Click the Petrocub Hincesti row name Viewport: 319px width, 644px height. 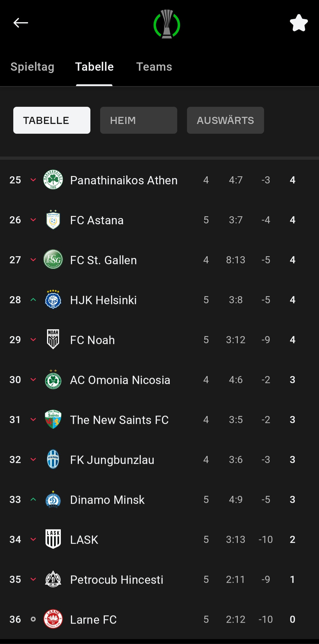pyautogui.click(x=117, y=580)
